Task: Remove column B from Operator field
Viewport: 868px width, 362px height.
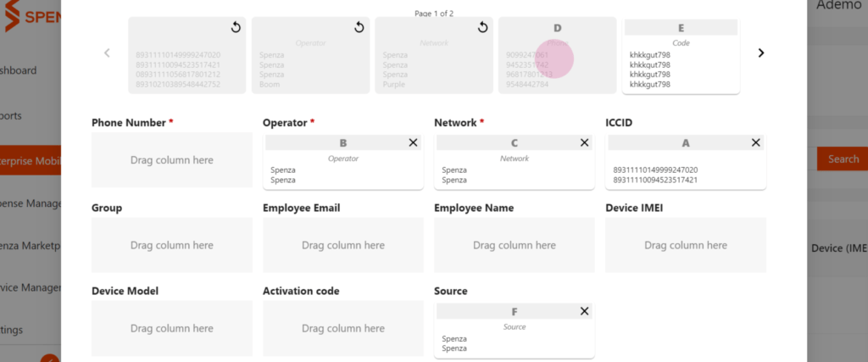Action: (x=413, y=142)
